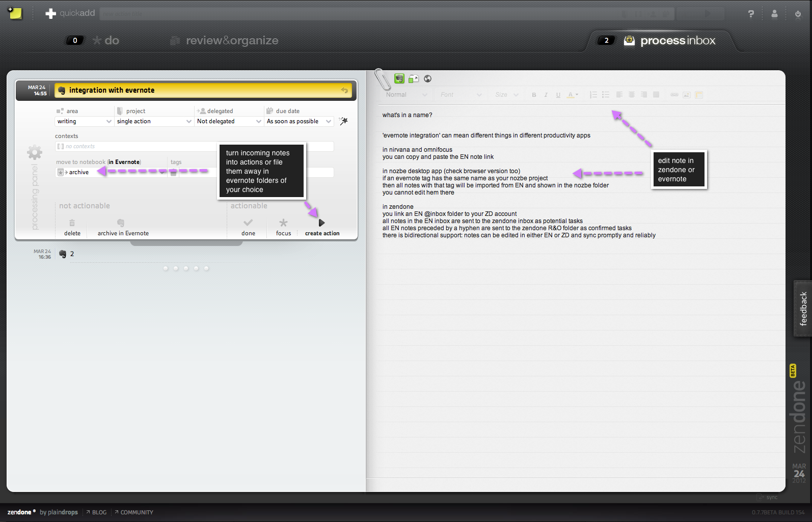The height and width of the screenshot is (522, 812).
Task: Toggle italic formatting in the editor toolbar
Action: pos(546,95)
